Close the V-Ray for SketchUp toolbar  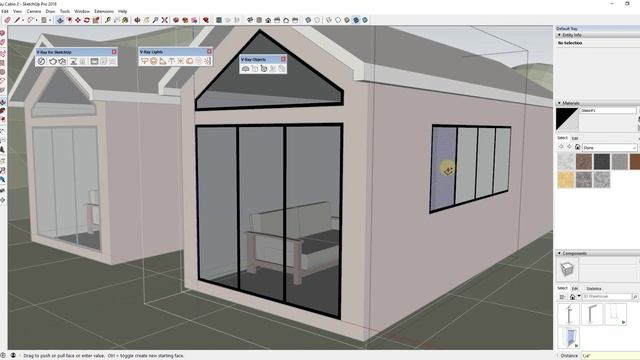(x=114, y=52)
